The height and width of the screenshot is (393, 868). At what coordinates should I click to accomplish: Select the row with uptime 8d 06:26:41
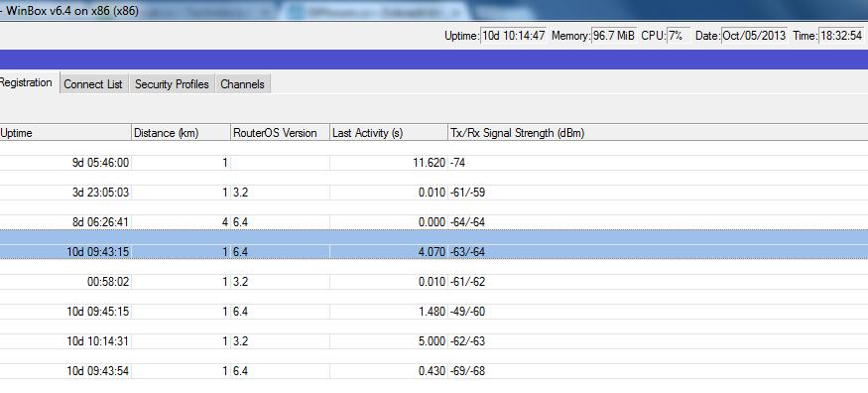[434, 222]
